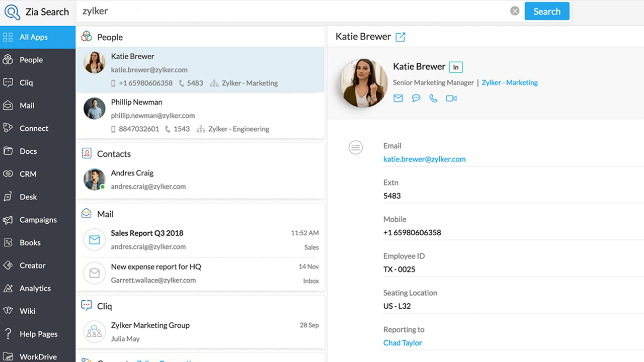Open the CRM app in sidebar
The image size is (644, 362).
coord(28,174)
